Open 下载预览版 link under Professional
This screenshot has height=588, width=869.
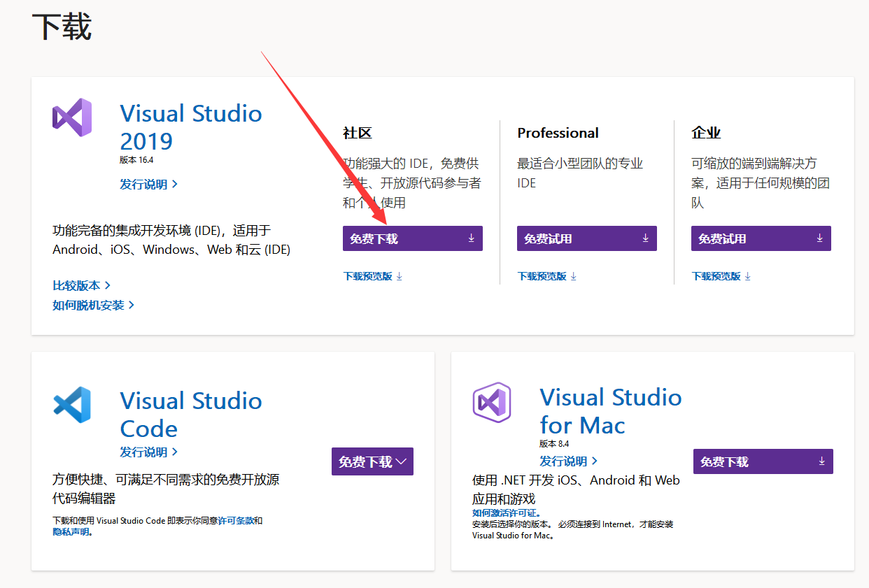pos(547,276)
